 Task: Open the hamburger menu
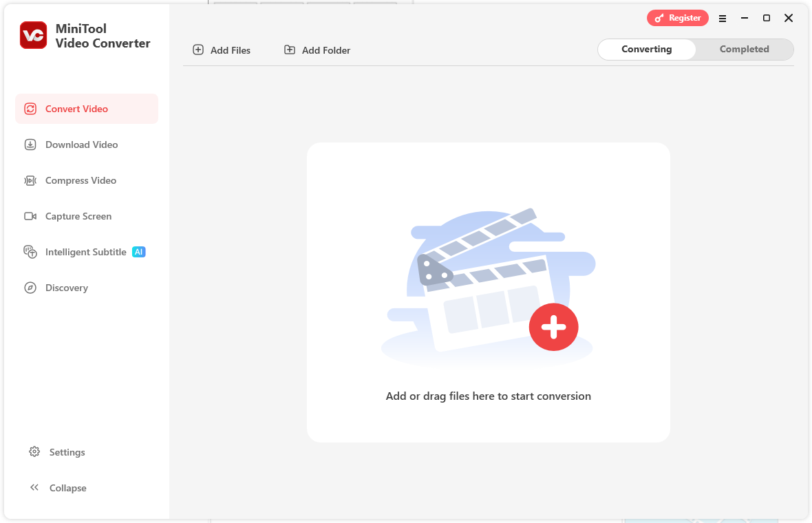click(x=723, y=19)
